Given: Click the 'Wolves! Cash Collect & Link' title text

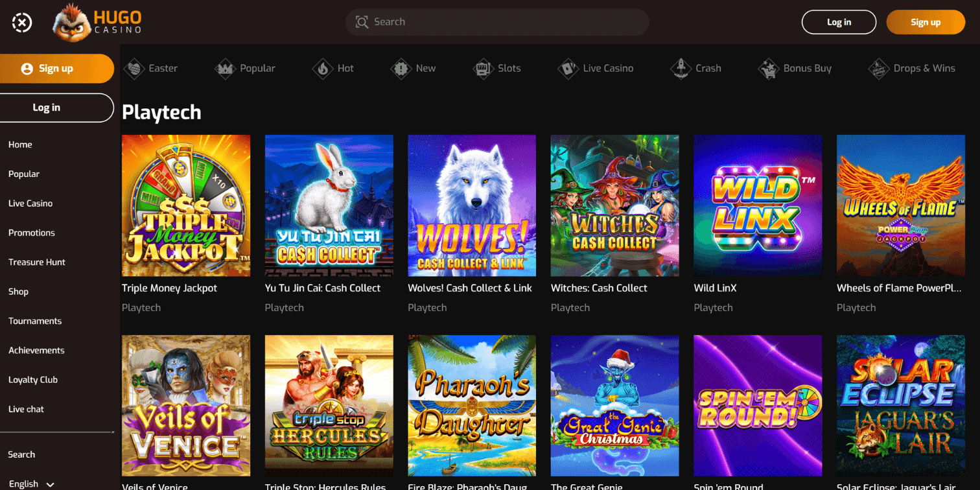Looking at the screenshot, I should coord(470,288).
